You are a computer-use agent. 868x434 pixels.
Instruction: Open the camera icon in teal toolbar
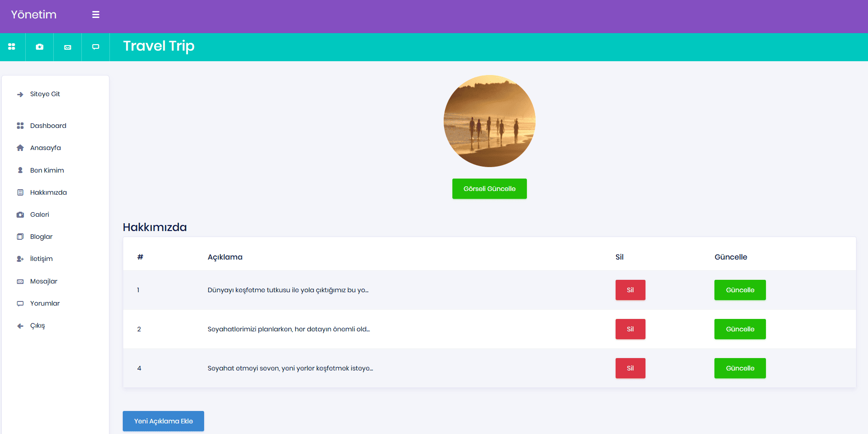point(40,47)
